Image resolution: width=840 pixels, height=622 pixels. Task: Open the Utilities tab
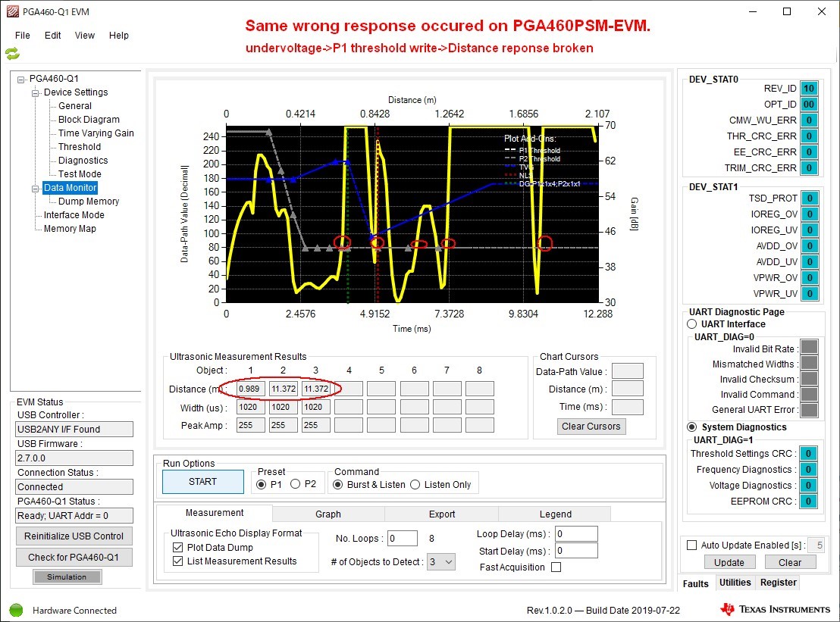(x=735, y=583)
